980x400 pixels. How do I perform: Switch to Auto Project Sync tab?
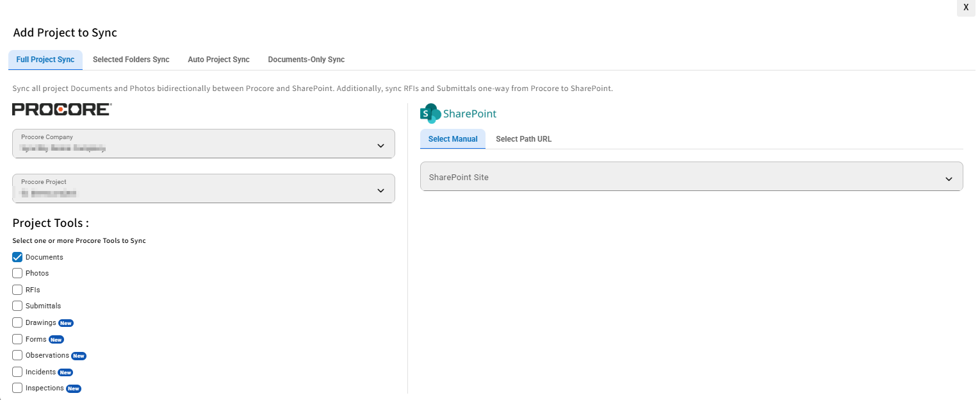coord(218,60)
